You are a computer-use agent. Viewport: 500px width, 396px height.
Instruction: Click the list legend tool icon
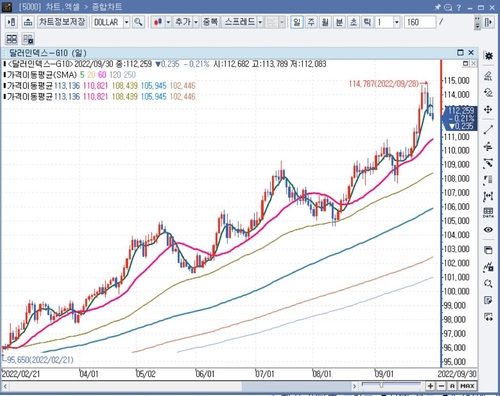click(488, 179)
